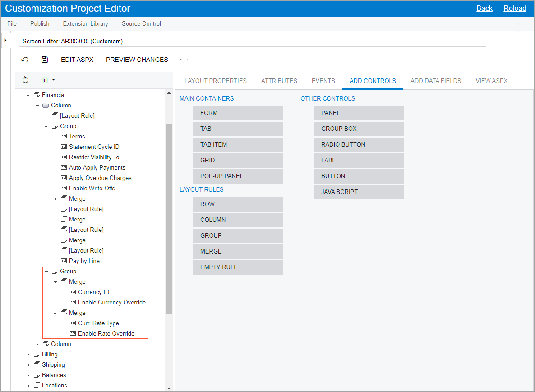Expand the left navigation pane arrow
Screen dimensions: 535x392
pos(5,40)
